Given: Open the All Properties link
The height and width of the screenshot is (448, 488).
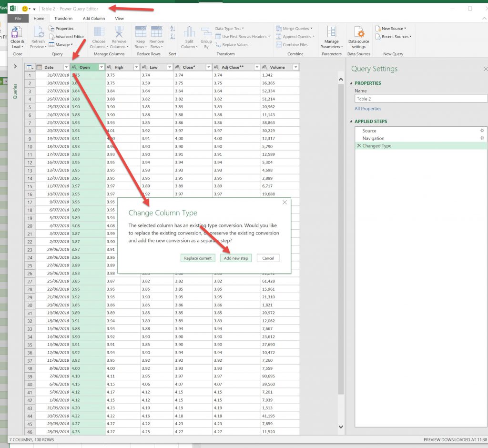Looking at the screenshot, I should pyautogui.click(x=368, y=109).
